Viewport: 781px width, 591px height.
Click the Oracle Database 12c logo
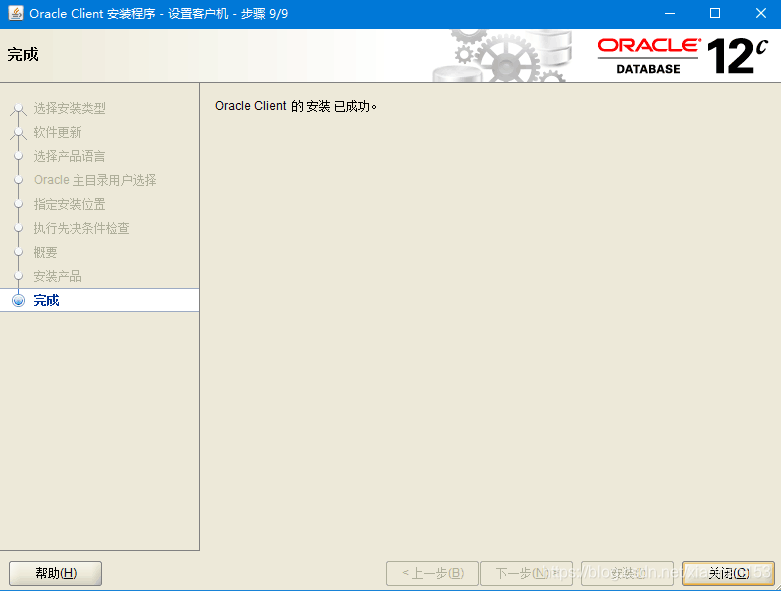pyautogui.click(x=682, y=56)
